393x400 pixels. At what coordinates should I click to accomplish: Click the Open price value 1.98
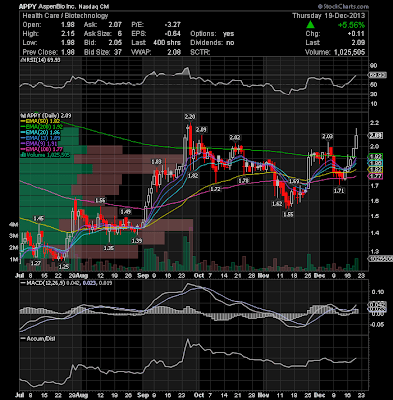(68, 25)
